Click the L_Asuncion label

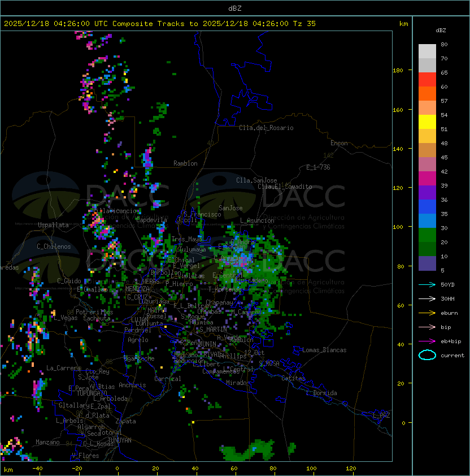click(257, 220)
